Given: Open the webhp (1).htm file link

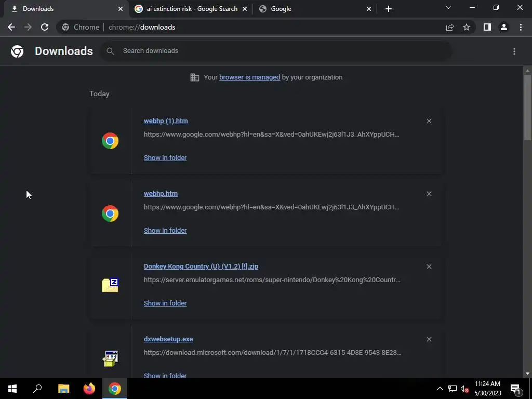Looking at the screenshot, I should (x=166, y=121).
